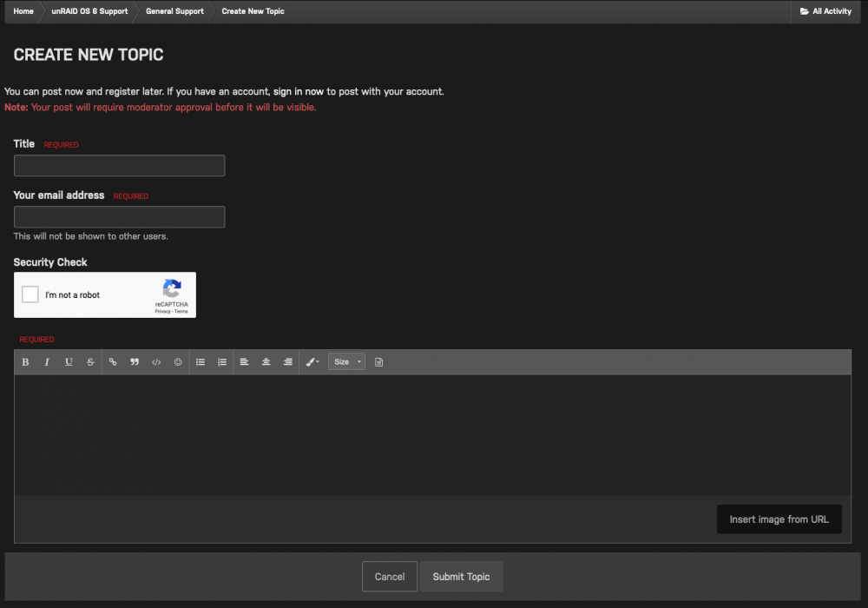Image resolution: width=868 pixels, height=608 pixels.
Task: Open All Activity stream
Action: coord(825,11)
